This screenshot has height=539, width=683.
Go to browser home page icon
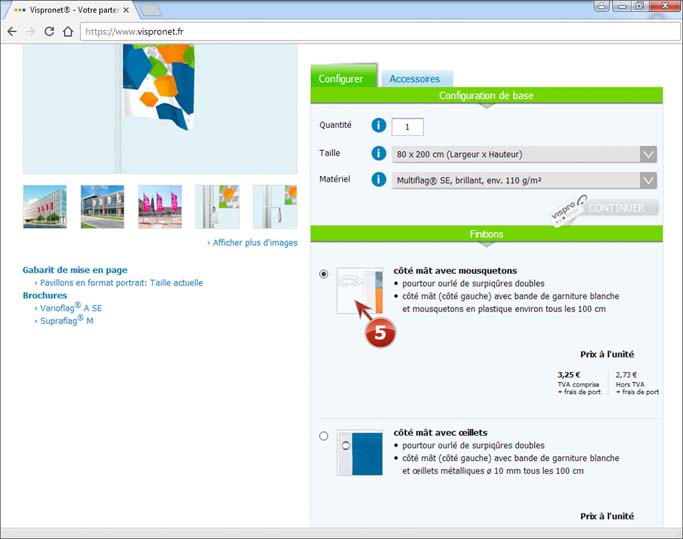68,31
